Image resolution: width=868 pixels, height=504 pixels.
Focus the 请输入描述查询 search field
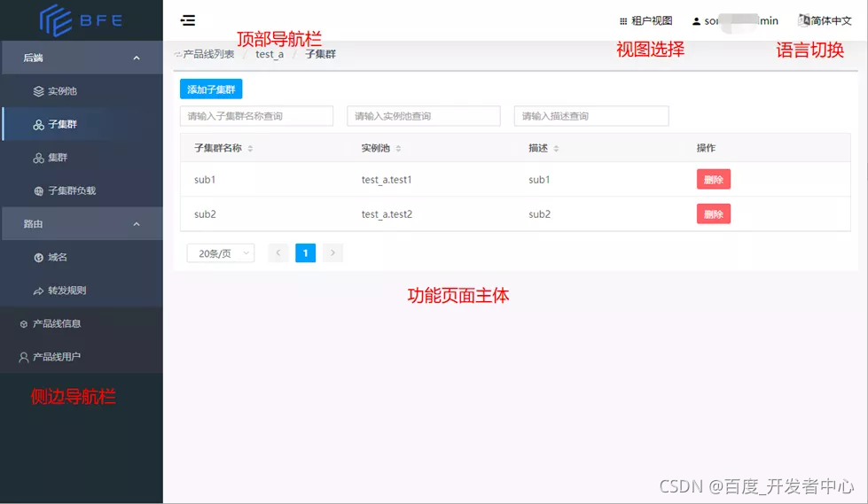click(591, 116)
